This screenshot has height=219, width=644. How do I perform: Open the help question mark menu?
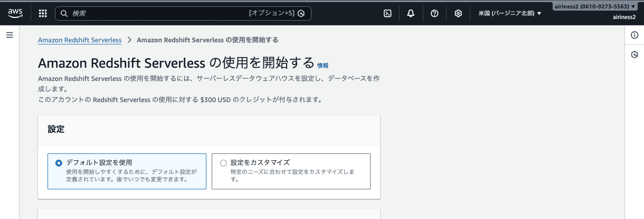pos(434,13)
